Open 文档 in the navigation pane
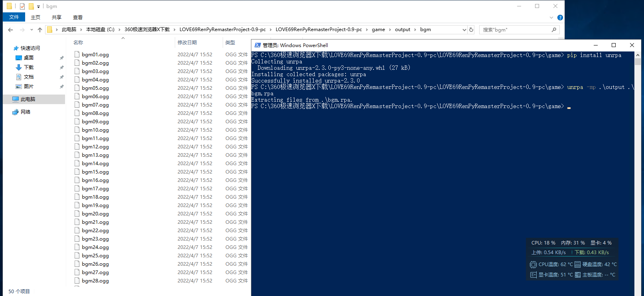The width and height of the screenshot is (644, 296). click(29, 77)
